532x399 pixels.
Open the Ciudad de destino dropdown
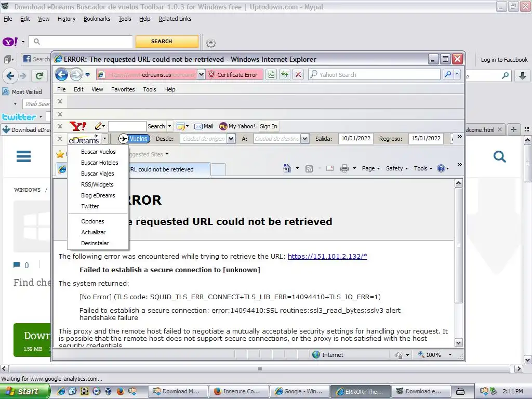pos(304,139)
